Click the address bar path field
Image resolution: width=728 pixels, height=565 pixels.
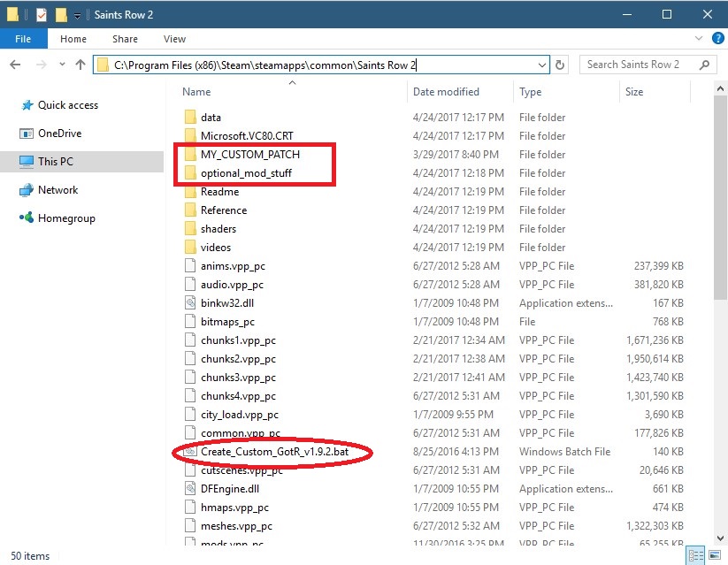coord(321,65)
